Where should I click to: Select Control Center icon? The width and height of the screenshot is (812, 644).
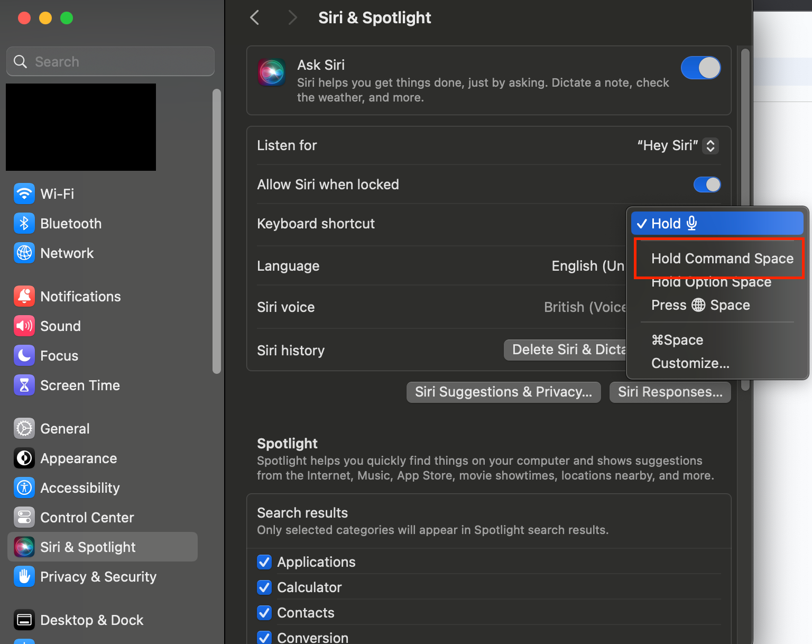[24, 518]
